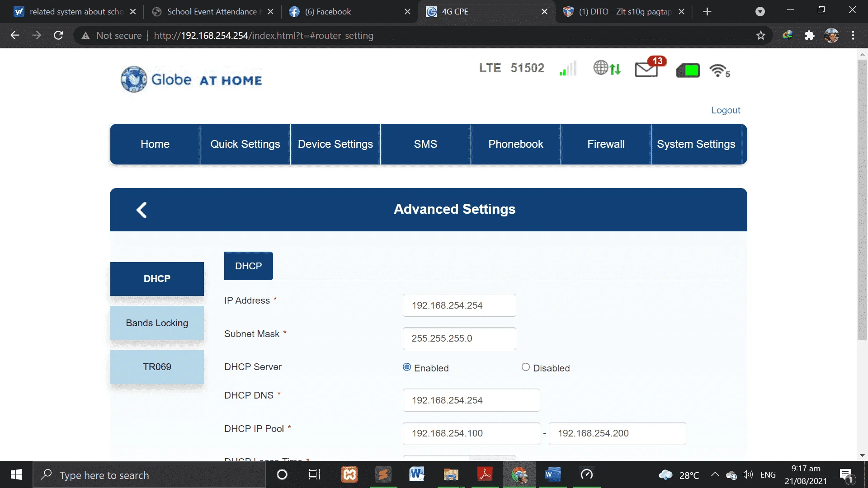Click the Globe At Home logo
Screen dimensions: 868x488
191,80
